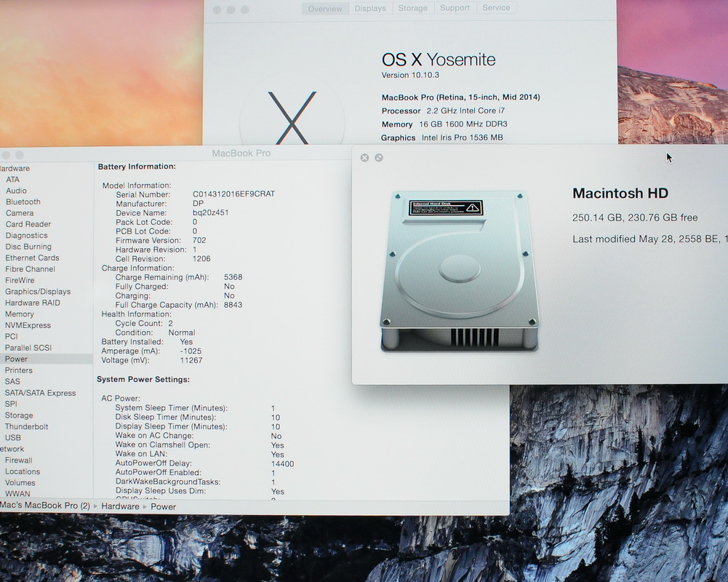The width and height of the screenshot is (728, 582).
Task: Select Thunderbolt in the sidebar
Action: 26,426
